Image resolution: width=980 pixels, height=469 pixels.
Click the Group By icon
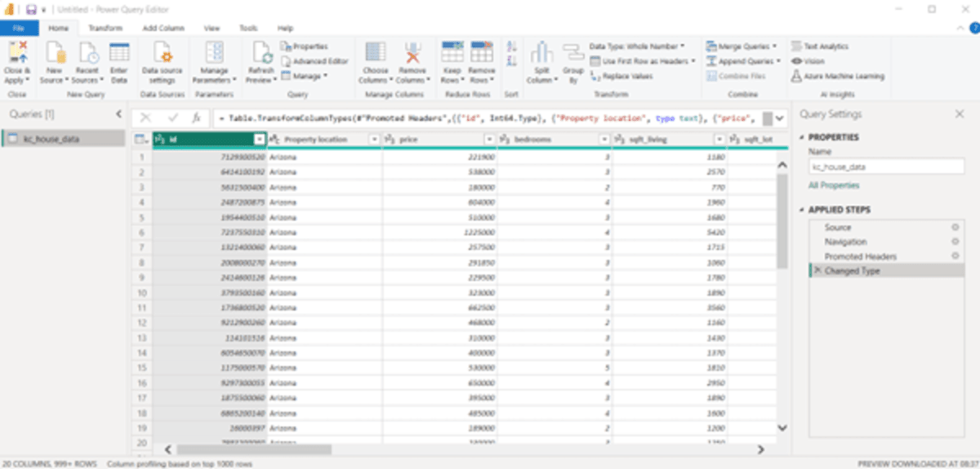(573, 53)
